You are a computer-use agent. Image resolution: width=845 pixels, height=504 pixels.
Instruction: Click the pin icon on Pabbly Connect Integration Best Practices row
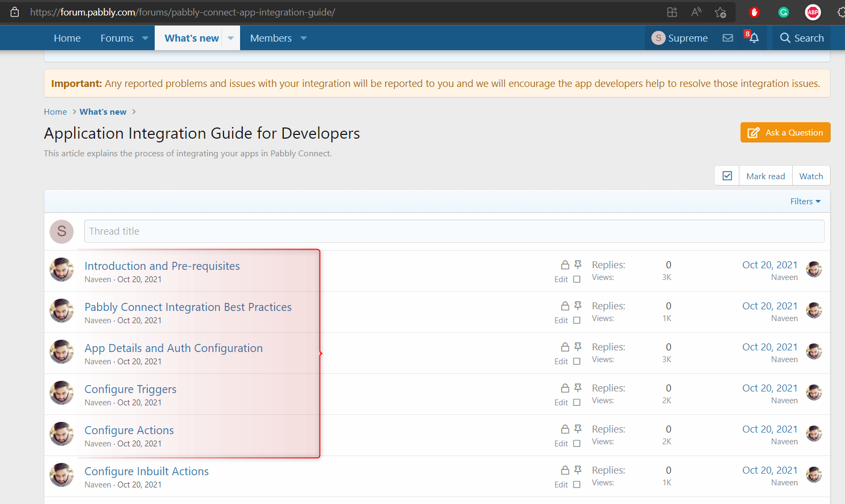click(578, 306)
